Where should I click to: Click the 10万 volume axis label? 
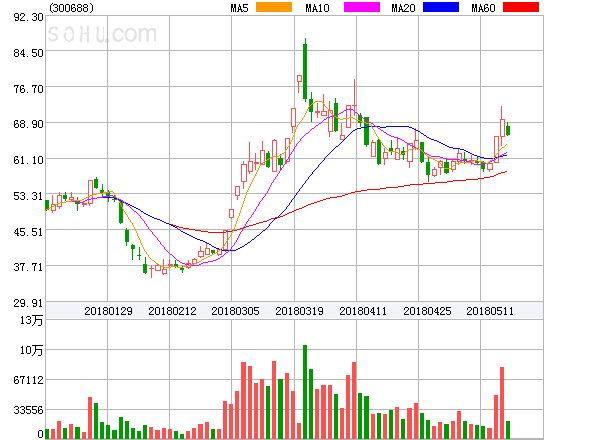point(32,350)
